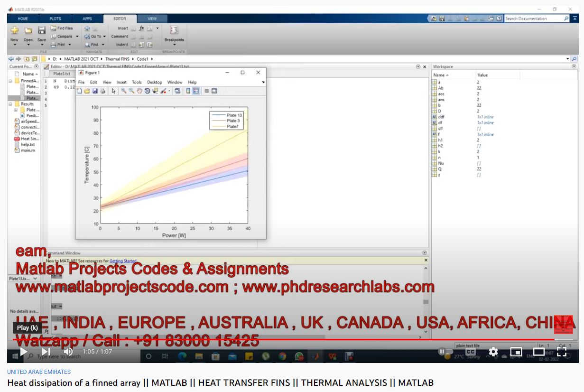The image size is (584, 392).
Task: Open Find Files in the ribbon
Action: (x=62, y=28)
